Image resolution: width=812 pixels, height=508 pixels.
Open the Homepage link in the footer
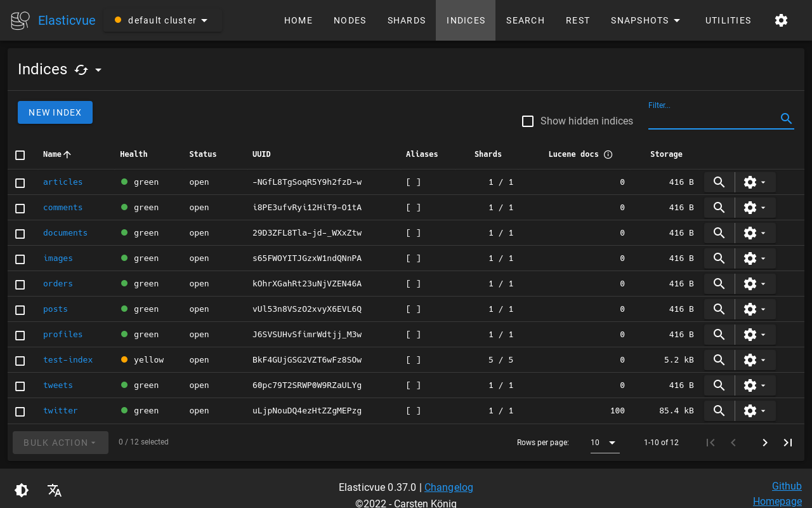click(x=777, y=502)
